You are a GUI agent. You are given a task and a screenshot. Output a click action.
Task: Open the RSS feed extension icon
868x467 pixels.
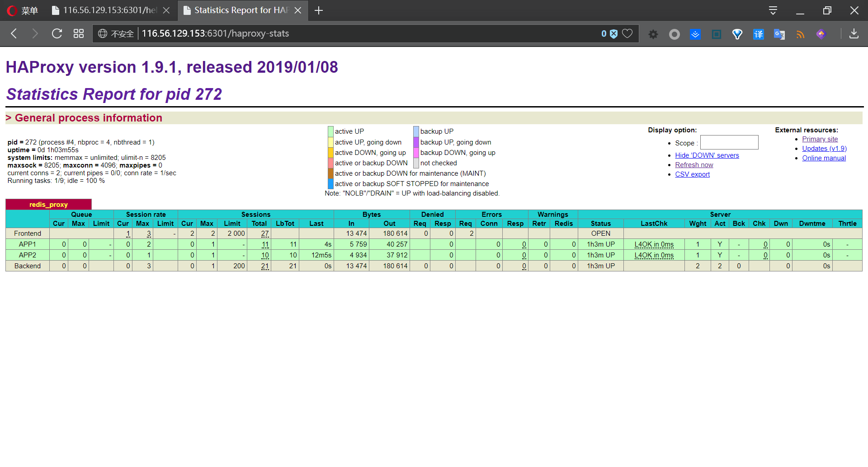[801, 34]
